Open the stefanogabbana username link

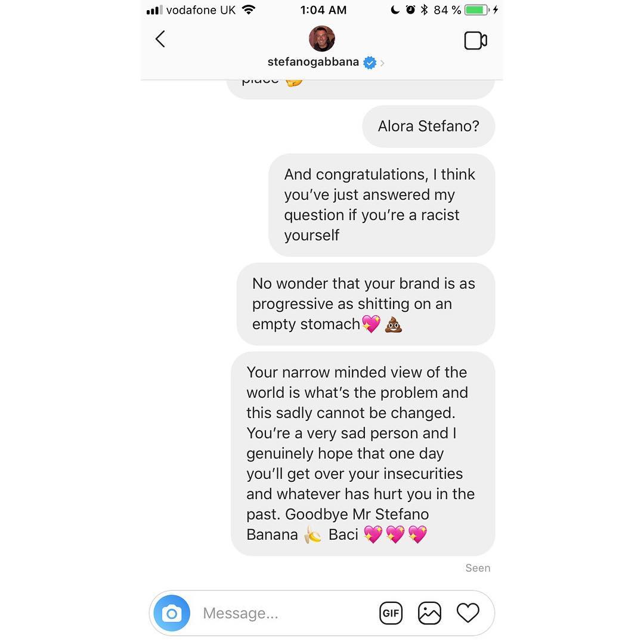pos(313,61)
